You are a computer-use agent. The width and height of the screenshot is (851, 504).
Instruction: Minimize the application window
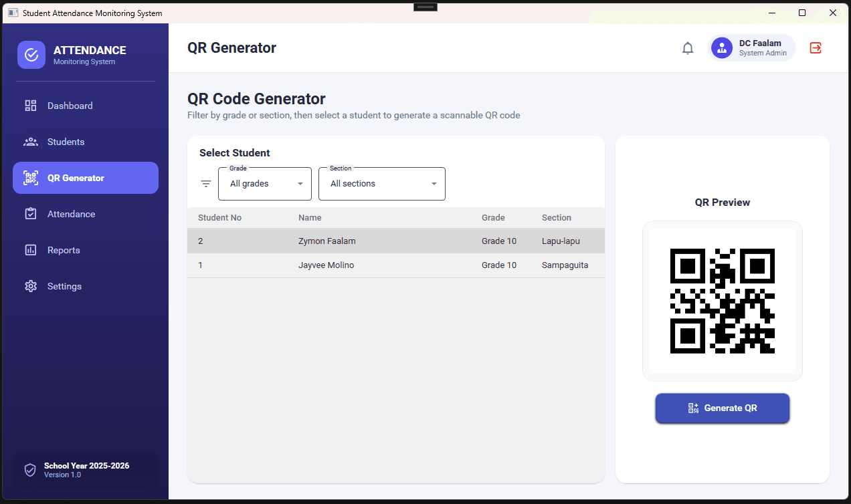tap(771, 13)
